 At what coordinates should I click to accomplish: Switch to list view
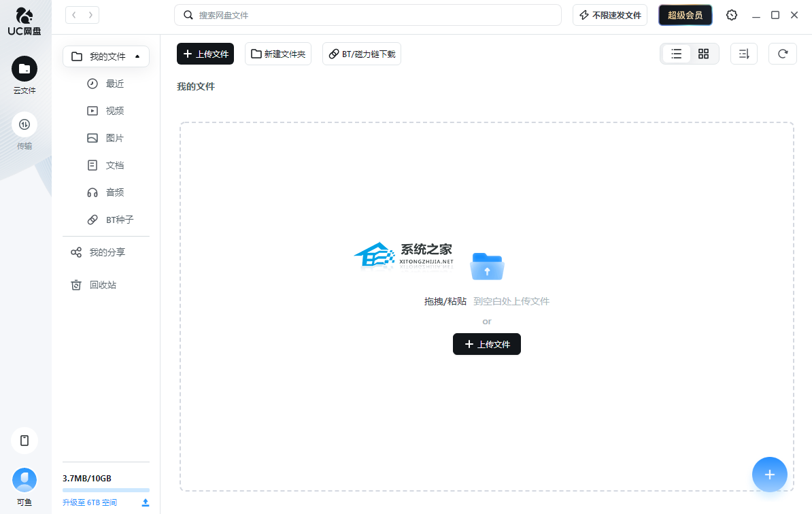click(x=676, y=54)
